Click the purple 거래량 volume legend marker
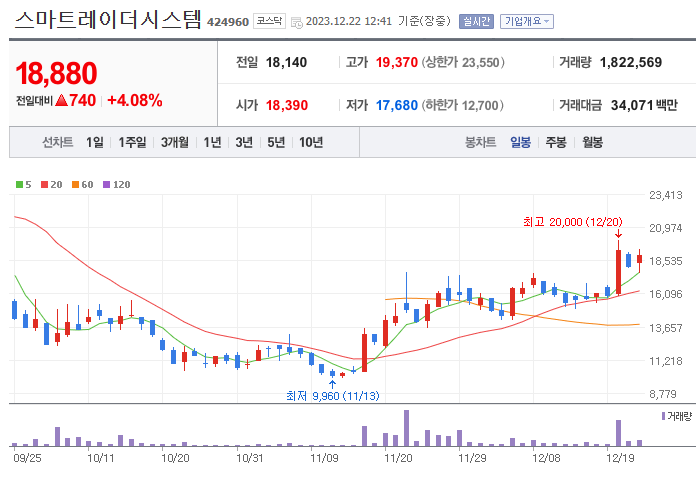This screenshot has height=480, width=696. [664, 416]
